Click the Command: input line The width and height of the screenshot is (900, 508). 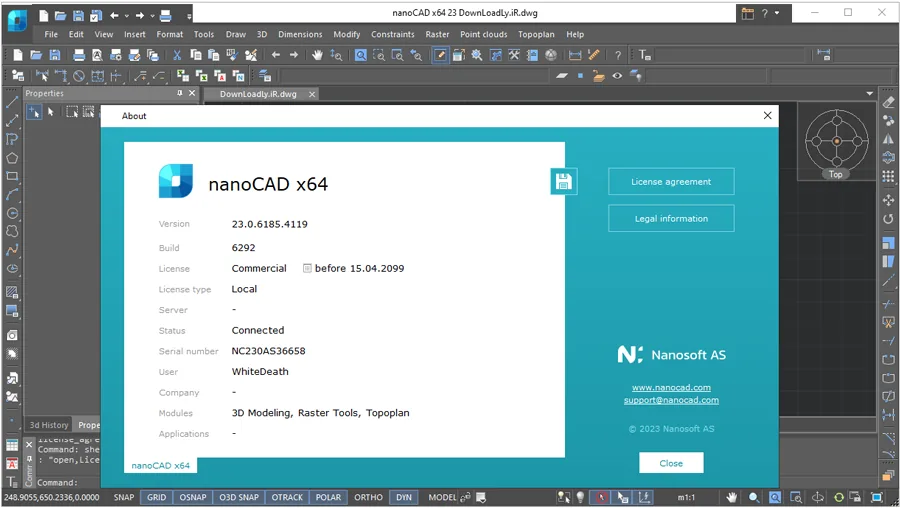click(69, 483)
